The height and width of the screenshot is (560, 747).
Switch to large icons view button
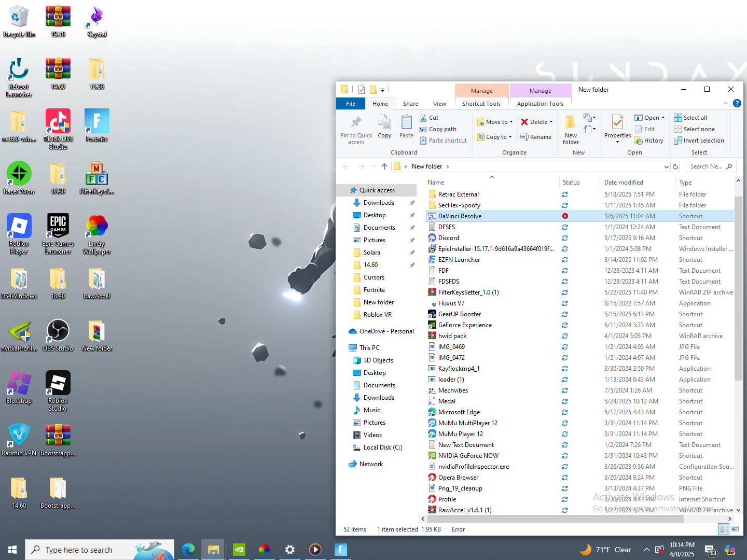tap(735, 529)
